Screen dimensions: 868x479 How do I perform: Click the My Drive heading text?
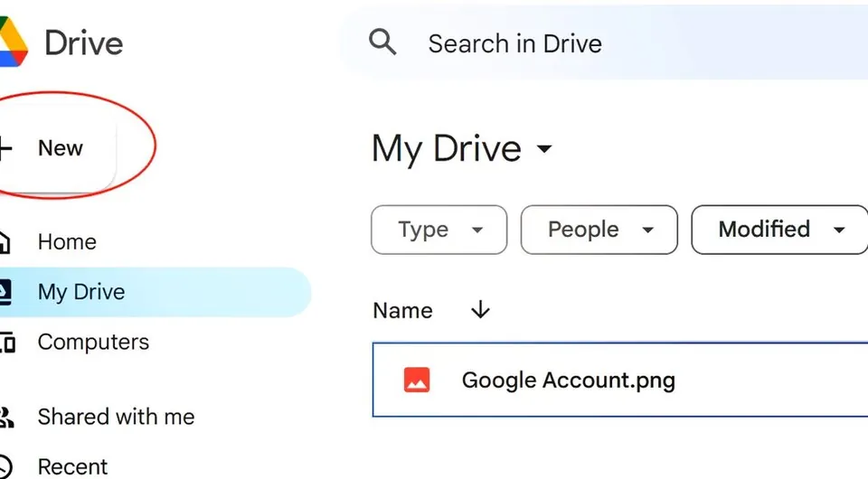click(447, 148)
